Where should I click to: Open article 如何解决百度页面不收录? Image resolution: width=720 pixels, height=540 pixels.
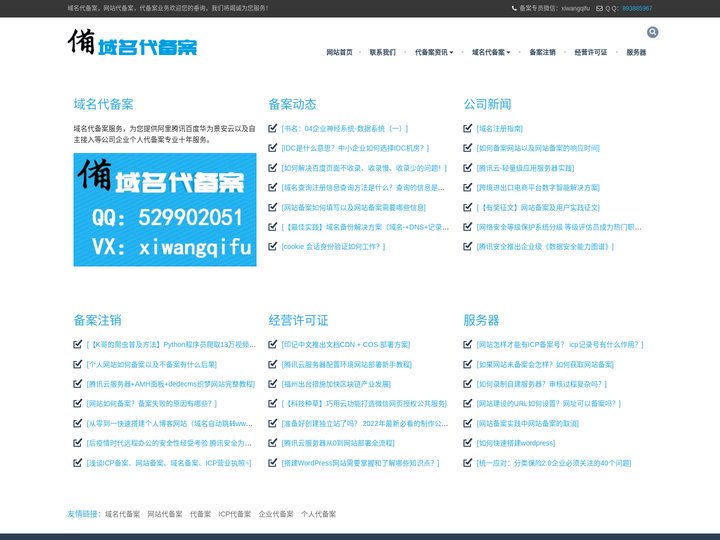coord(364,168)
